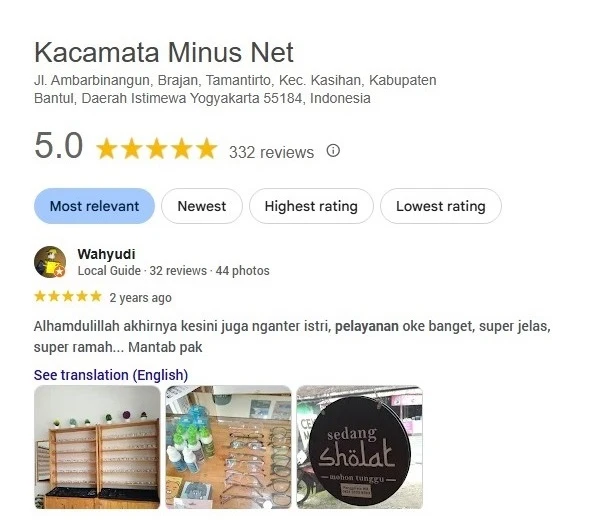Click the bold pelayanan keyword in review
600x523 pixels.
point(367,326)
